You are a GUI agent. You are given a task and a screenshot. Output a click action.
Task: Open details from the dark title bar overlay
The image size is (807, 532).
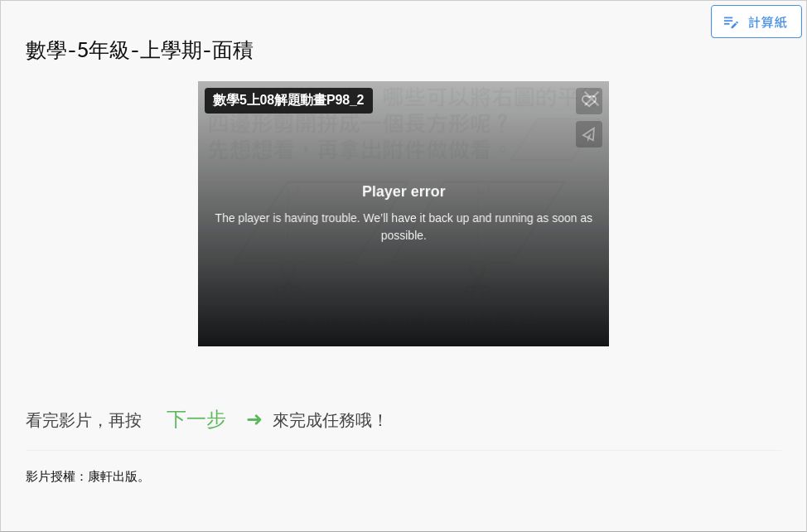(x=288, y=100)
